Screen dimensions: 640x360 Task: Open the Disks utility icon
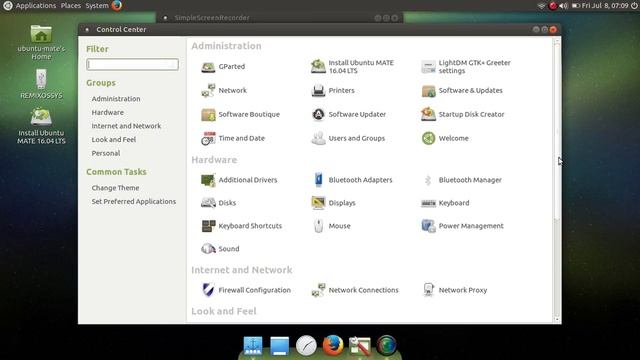tap(208, 203)
